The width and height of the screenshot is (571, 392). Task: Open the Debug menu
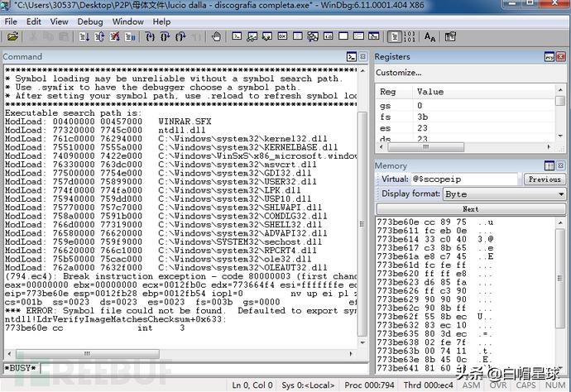coord(90,22)
